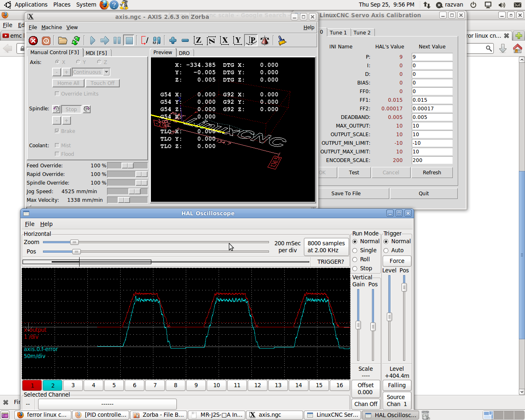The width and height of the screenshot is (525, 420).
Task: Click Save To File button
Action: (346, 194)
